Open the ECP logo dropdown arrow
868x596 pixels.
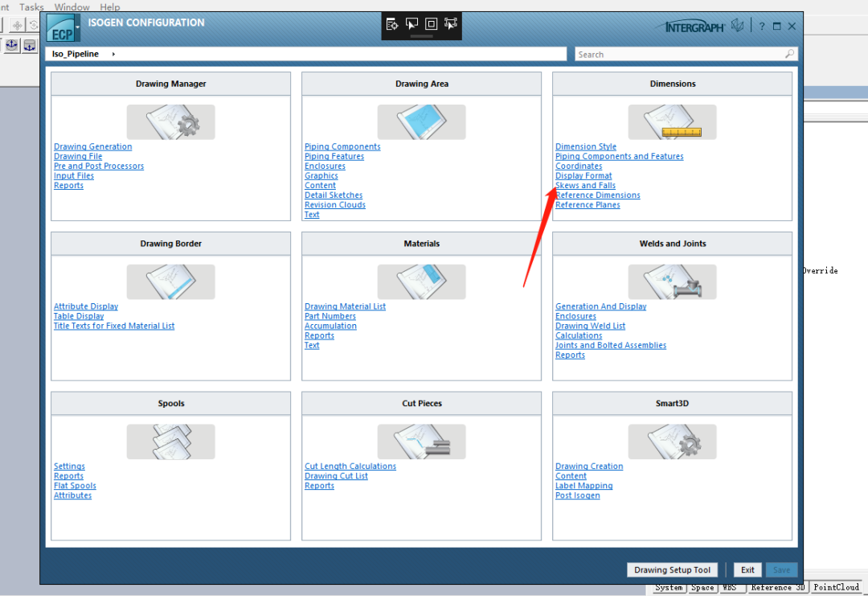pos(77,27)
